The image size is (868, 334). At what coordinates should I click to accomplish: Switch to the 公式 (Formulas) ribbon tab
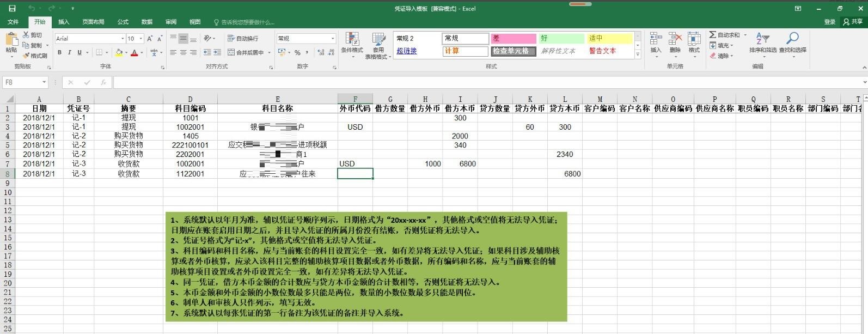(x=123, y=22)
